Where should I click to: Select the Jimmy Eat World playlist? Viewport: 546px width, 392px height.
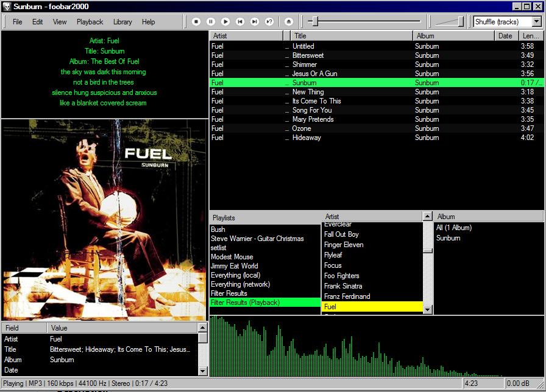tap(265, 266)
